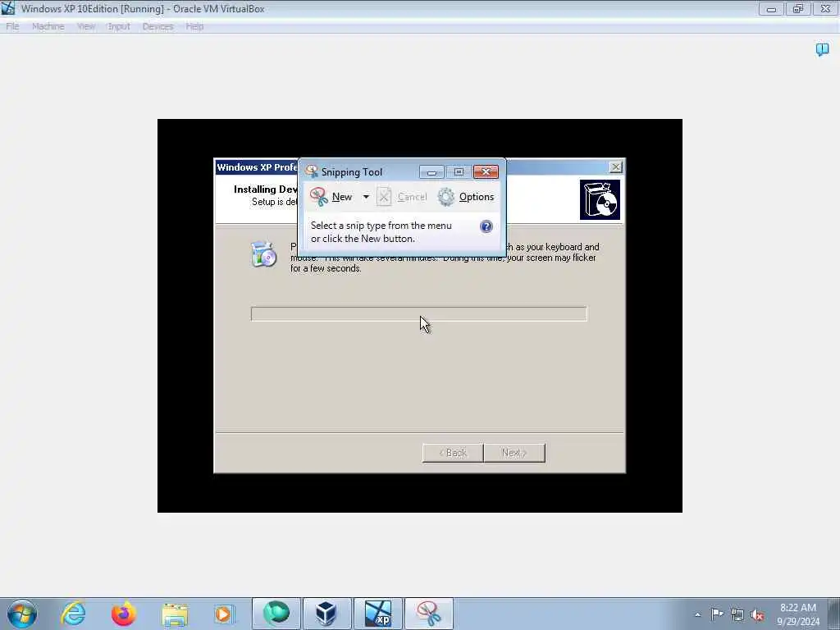Switch to the XP VM taskbar icon
The image size is (840, 630).
[377, 614]
